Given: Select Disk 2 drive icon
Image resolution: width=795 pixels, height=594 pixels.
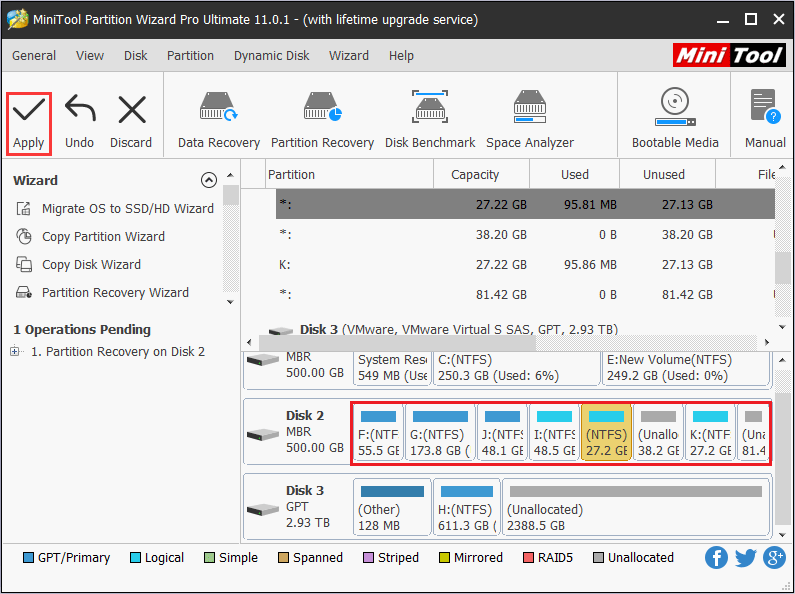Looking at the screenshot, I should click(263, 434).
